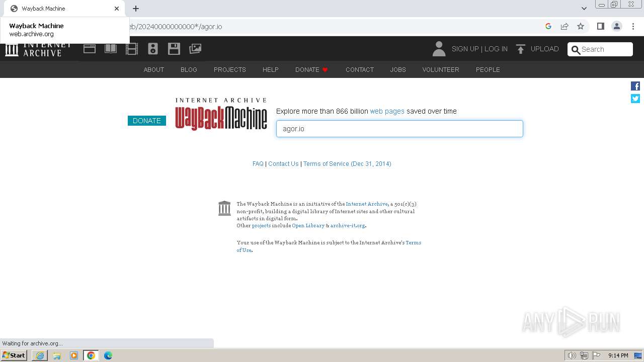Open the Internet Archive footer link
The image size is (644, 362).
coord(367,204)
